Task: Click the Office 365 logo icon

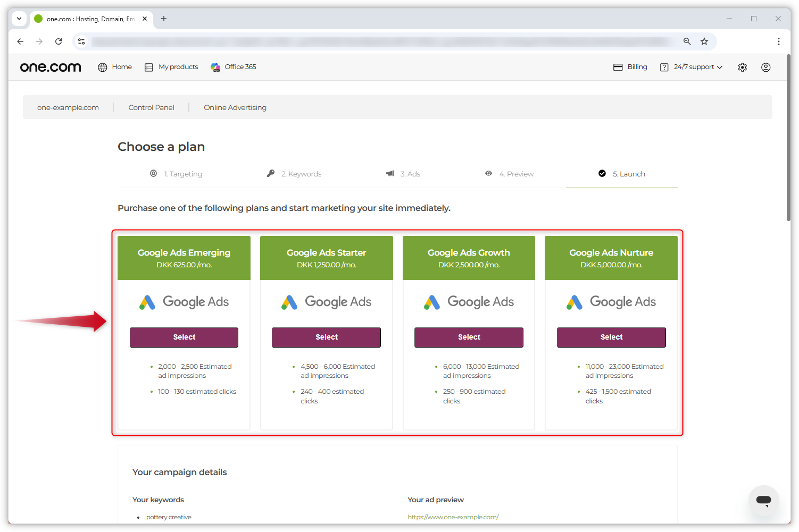Action: pos(215,67)
